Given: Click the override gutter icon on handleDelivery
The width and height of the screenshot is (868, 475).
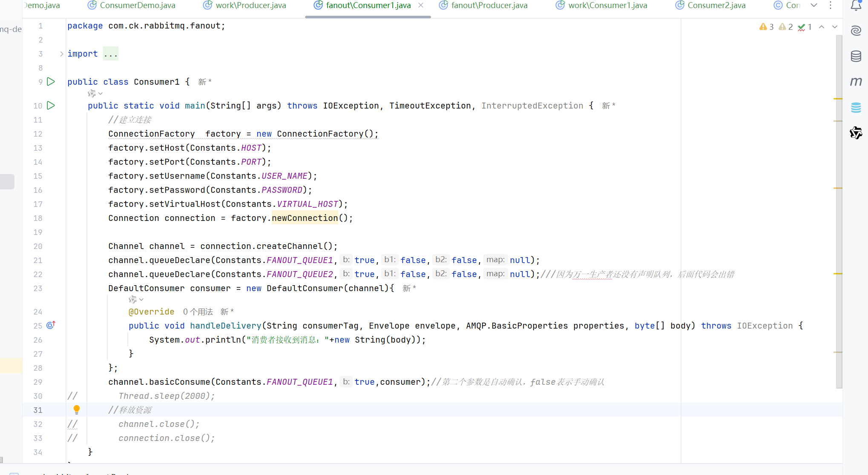Looking at the screenshot, I should [x=51, y=325].
